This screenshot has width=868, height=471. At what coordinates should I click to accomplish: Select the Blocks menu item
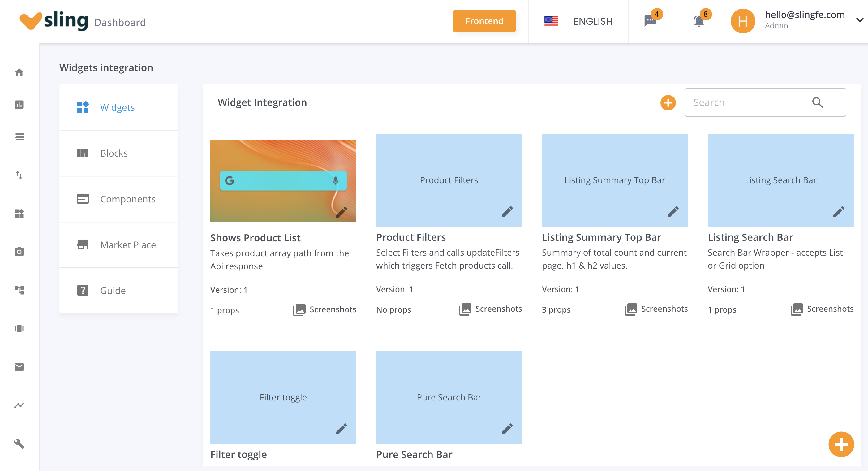[118, 153]
